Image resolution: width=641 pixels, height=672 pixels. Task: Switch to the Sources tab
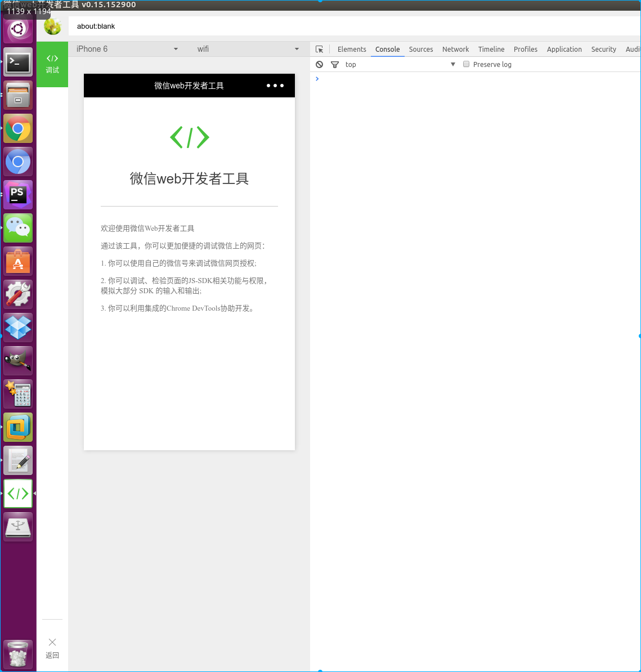pos(421,50)
